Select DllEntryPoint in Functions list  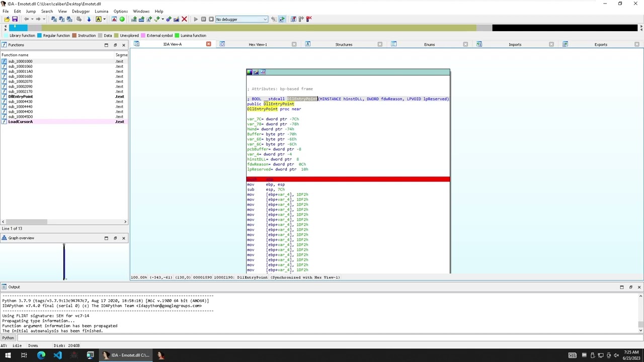click(64, 97)
